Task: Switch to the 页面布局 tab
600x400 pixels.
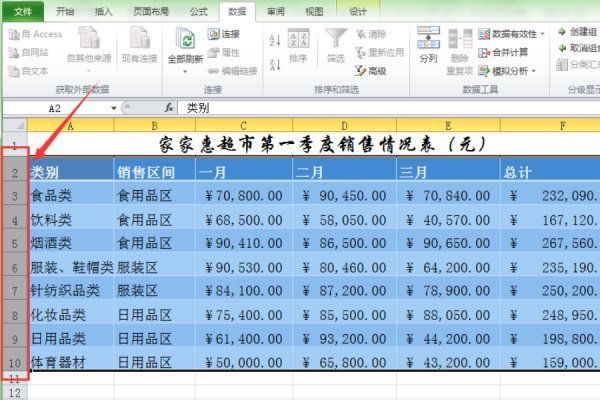Action: click(151, 11)
